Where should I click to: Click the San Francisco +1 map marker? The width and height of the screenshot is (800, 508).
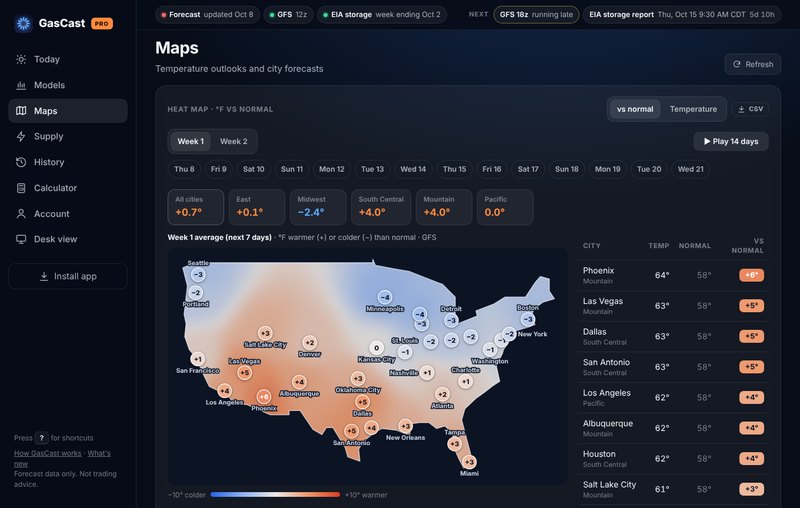(197, 359)
